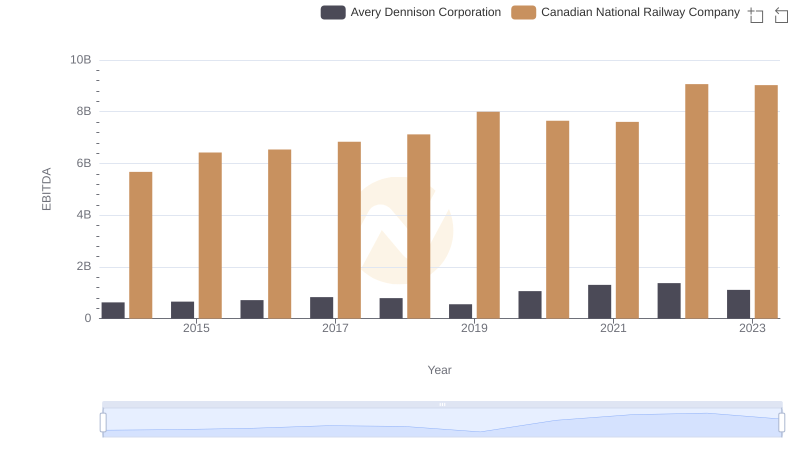Click the top grip of the zoom slider
800x461 pixels.
point(442,404)
